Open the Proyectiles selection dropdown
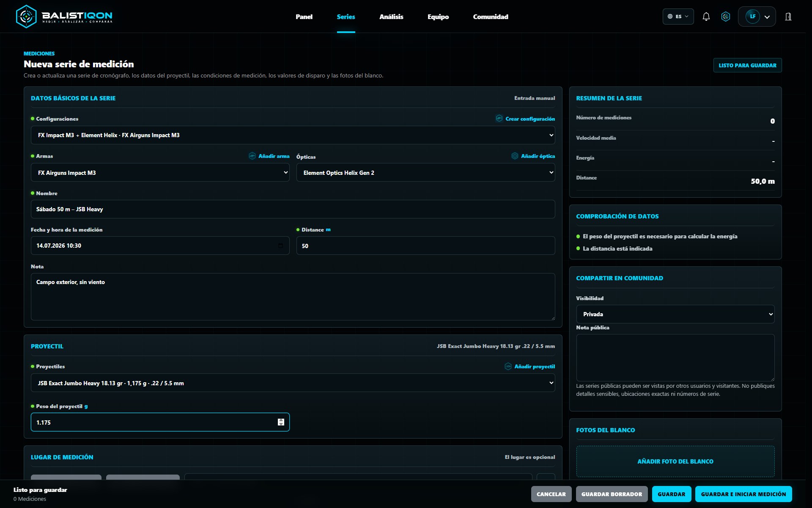This screenshot has width=812, height=508. pyautogui.click(x=293, y=383)
